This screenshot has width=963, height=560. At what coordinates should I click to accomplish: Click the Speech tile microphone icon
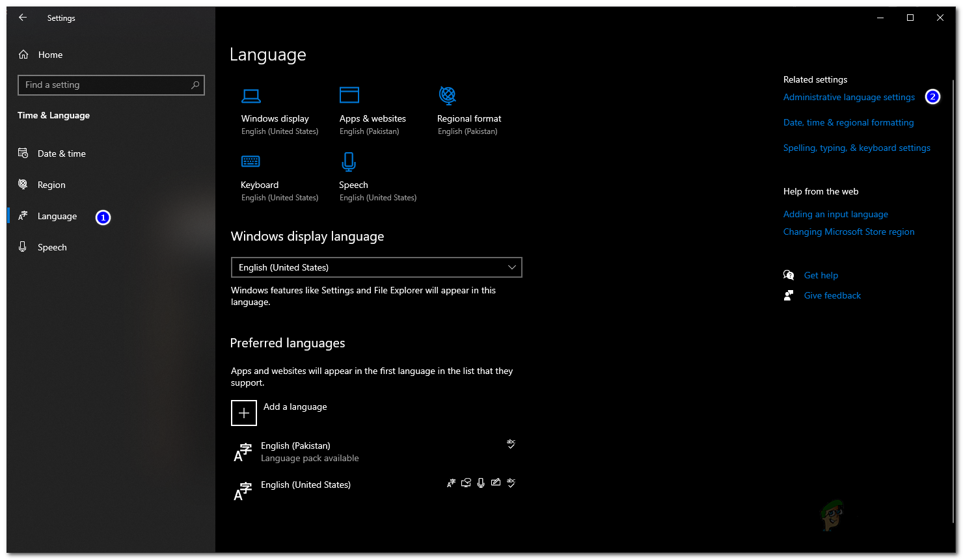(x=349, y=161)
